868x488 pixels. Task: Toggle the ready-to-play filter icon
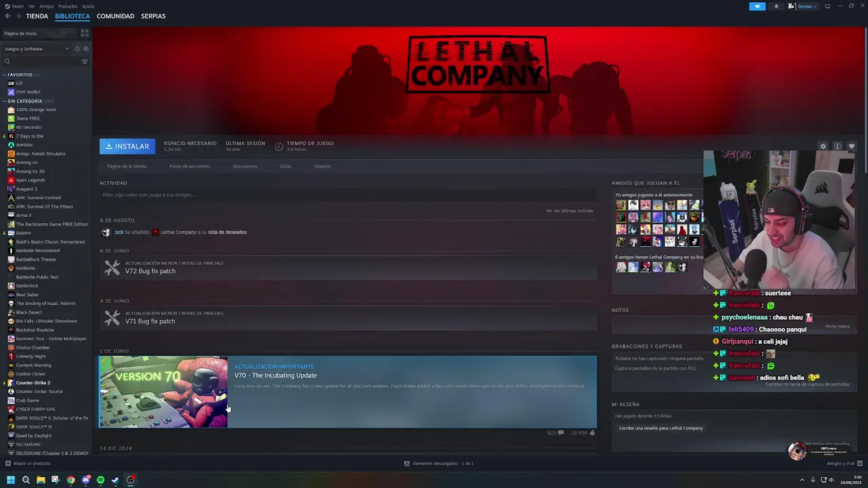[x=85, y=49]
